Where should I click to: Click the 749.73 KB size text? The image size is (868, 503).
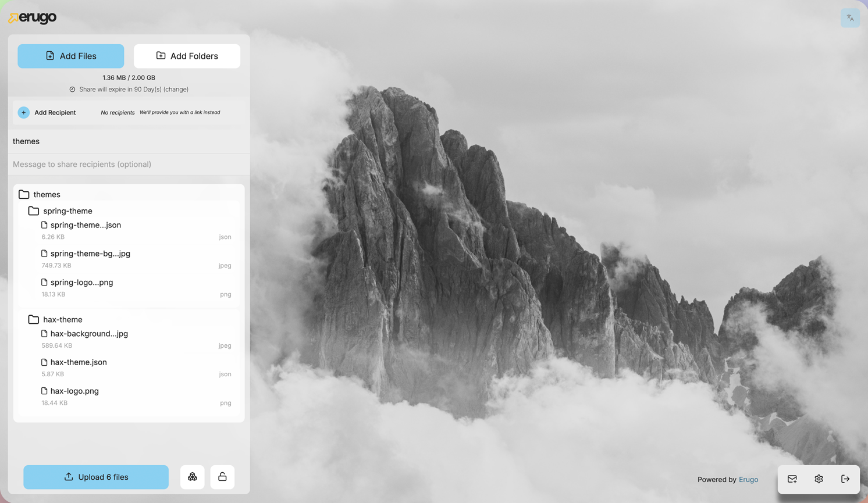(x=56, y=266)
